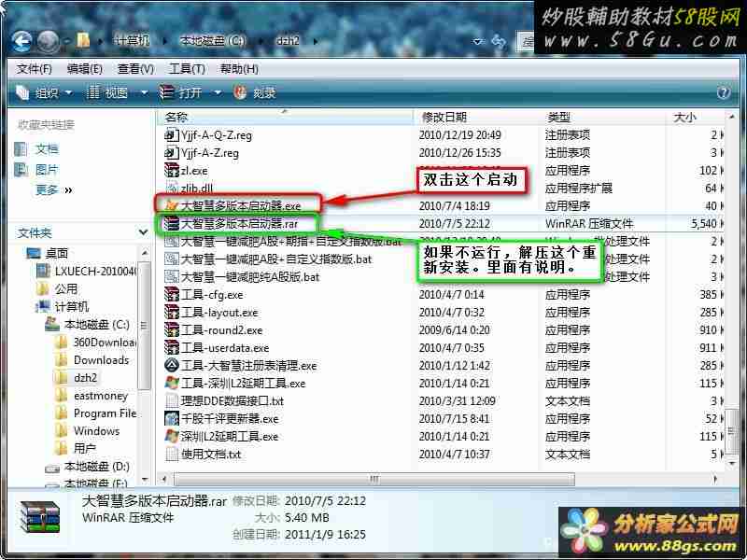747x560 pixels.
Task: Sort by the 名称 column header
Action: (286, 117)
